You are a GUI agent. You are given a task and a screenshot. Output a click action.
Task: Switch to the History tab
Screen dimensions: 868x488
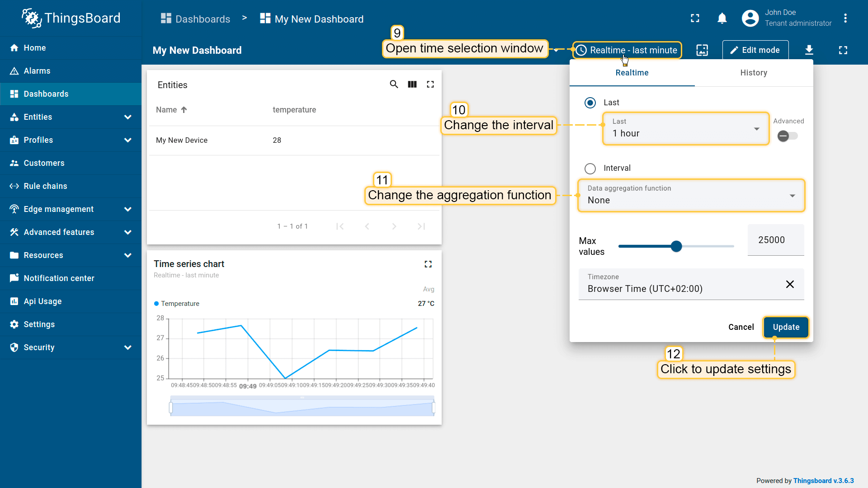[754, 73]
